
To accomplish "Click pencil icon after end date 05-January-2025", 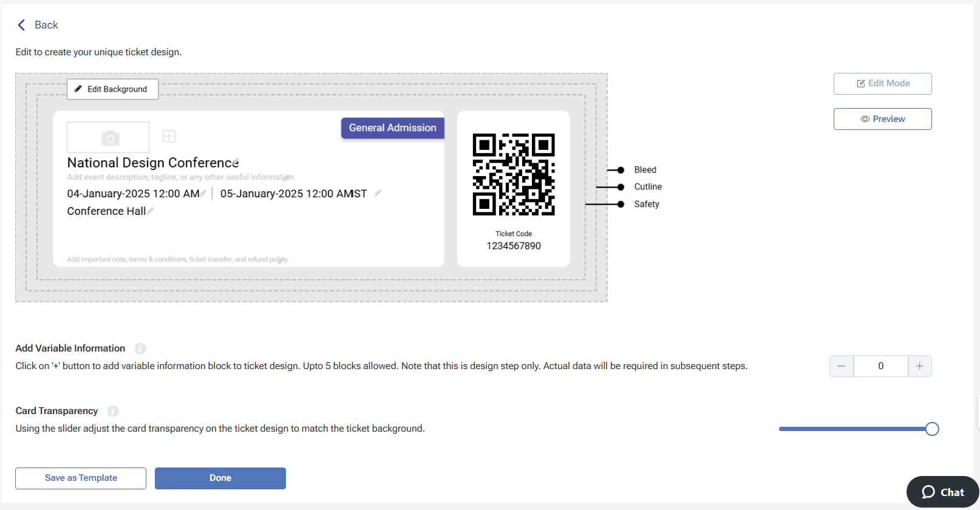I will [x=378, y=192].
